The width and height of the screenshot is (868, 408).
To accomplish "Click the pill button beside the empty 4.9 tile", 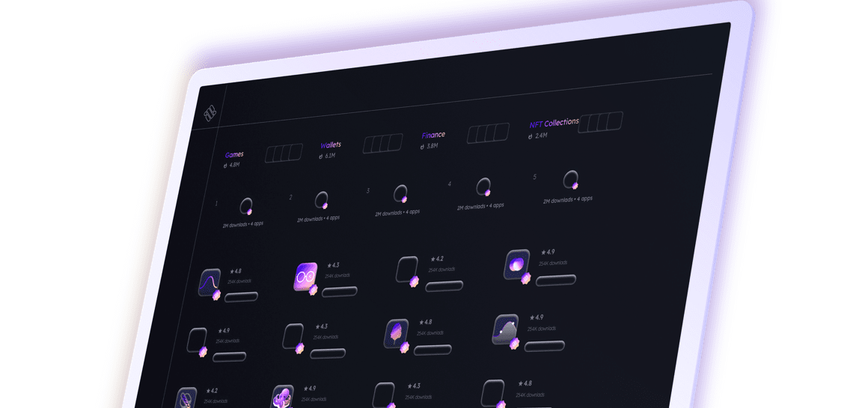I will [229, 356].
